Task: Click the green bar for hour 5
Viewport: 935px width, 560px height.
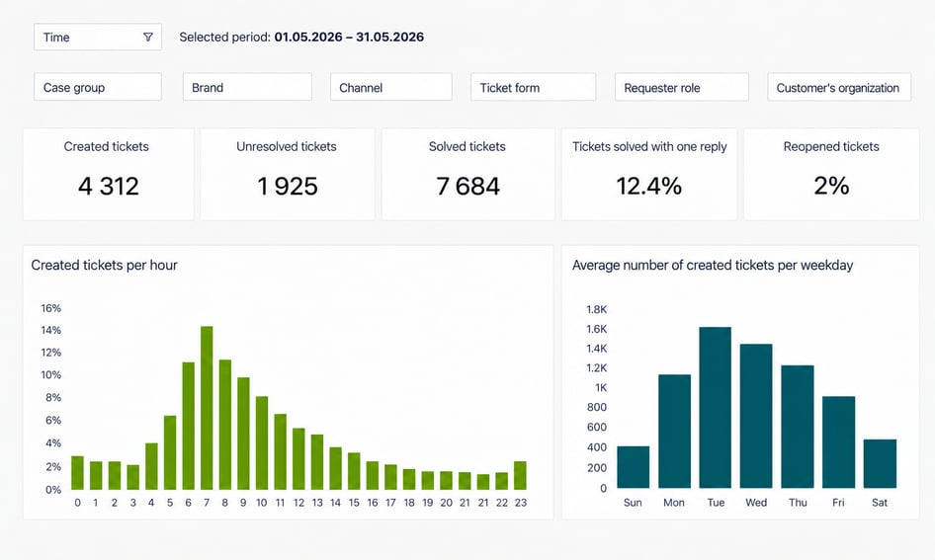Action: click(x=170, y=452)
